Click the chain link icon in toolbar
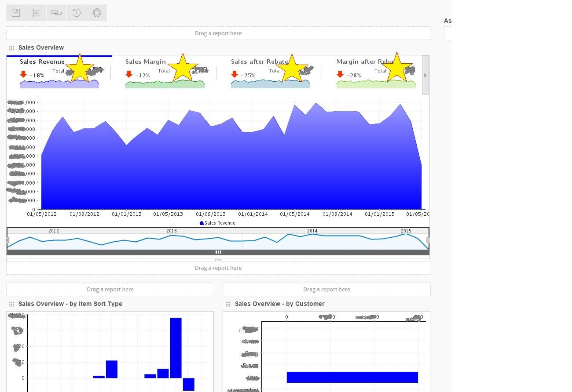 point(56,13)
